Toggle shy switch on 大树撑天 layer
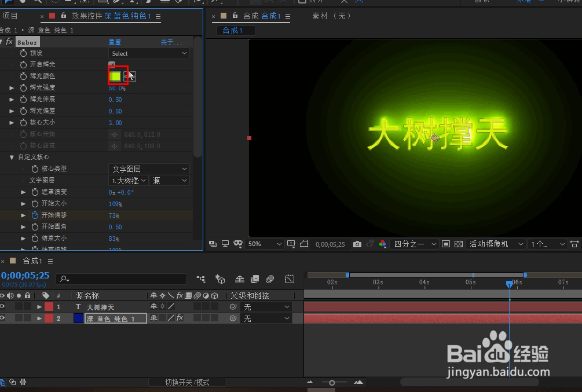Screen dimensions: 582x392 coord(153,307)
